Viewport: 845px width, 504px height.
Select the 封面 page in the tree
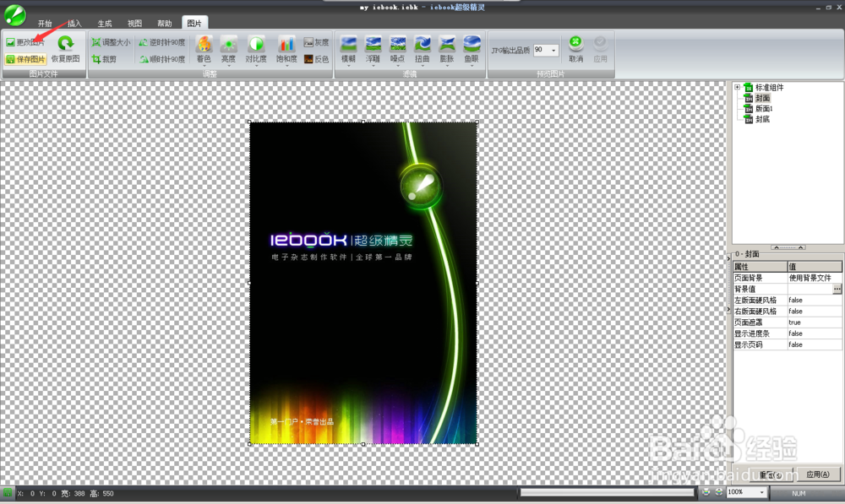click(x=762, y=98)
